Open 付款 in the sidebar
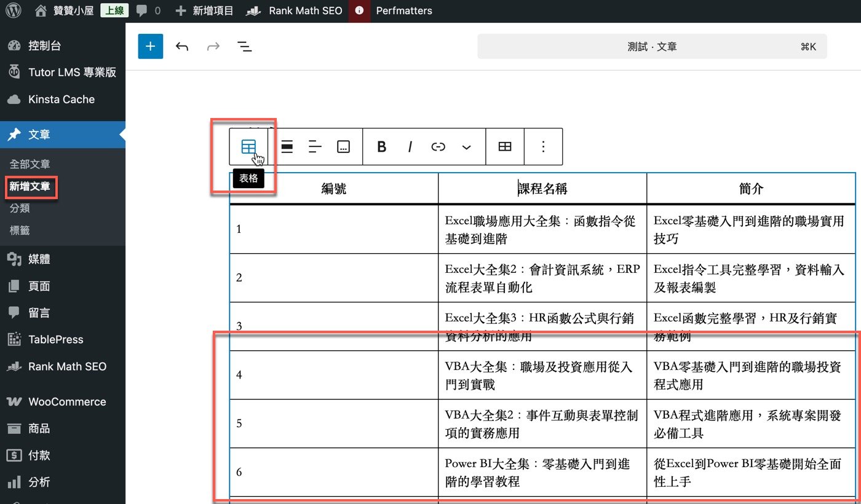 coord(63,455)
